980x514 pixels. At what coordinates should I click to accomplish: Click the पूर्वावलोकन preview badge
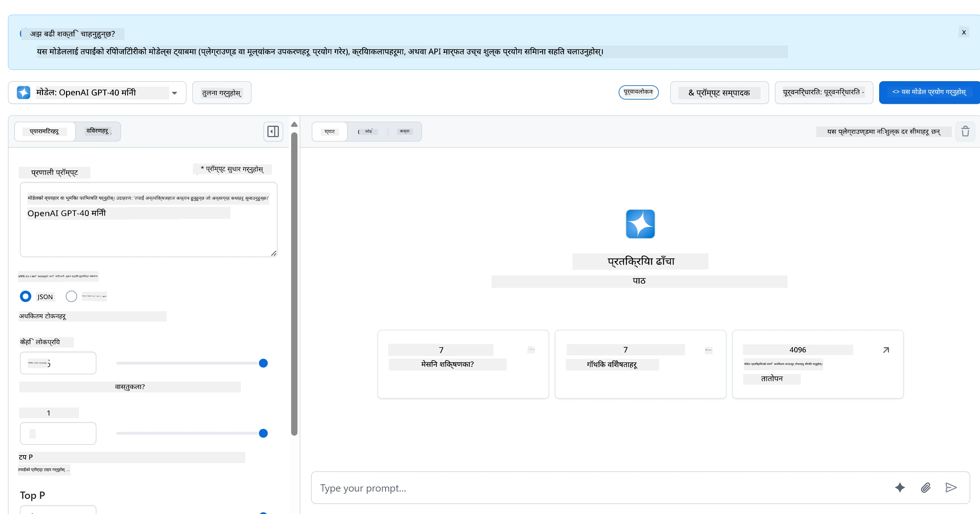(638, 92)
